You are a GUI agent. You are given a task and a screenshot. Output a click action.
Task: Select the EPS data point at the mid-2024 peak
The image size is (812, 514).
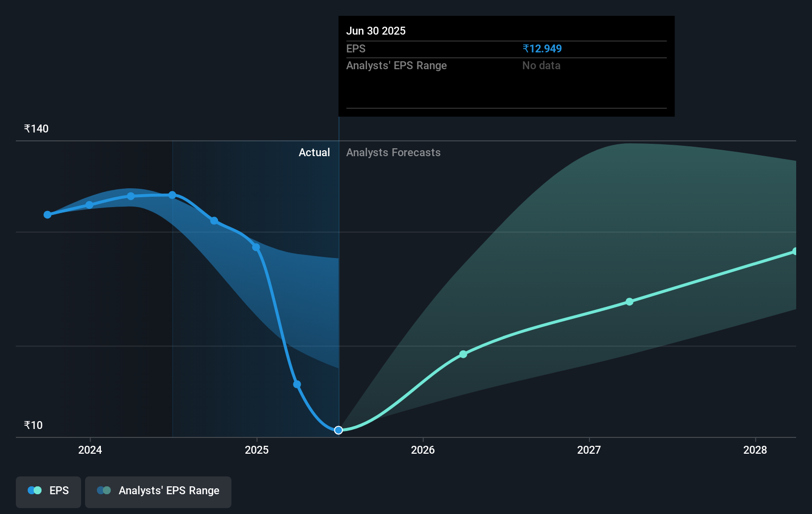172,195
